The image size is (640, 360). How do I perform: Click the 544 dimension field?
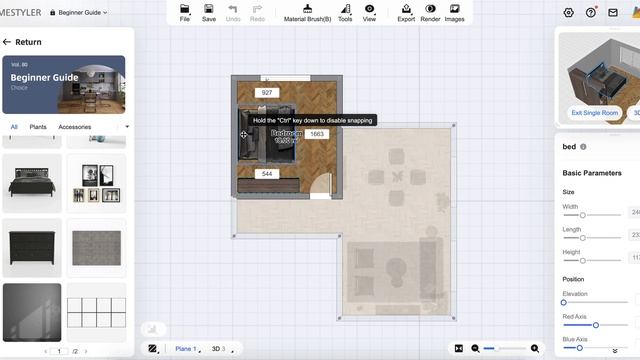pyautogui.click(x=267, y=174)
